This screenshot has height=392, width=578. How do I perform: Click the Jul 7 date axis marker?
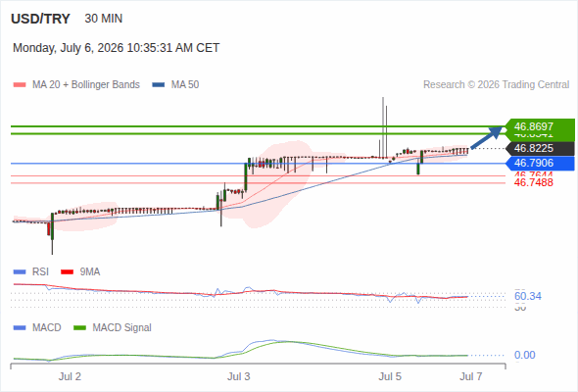[x=471, y=376]
